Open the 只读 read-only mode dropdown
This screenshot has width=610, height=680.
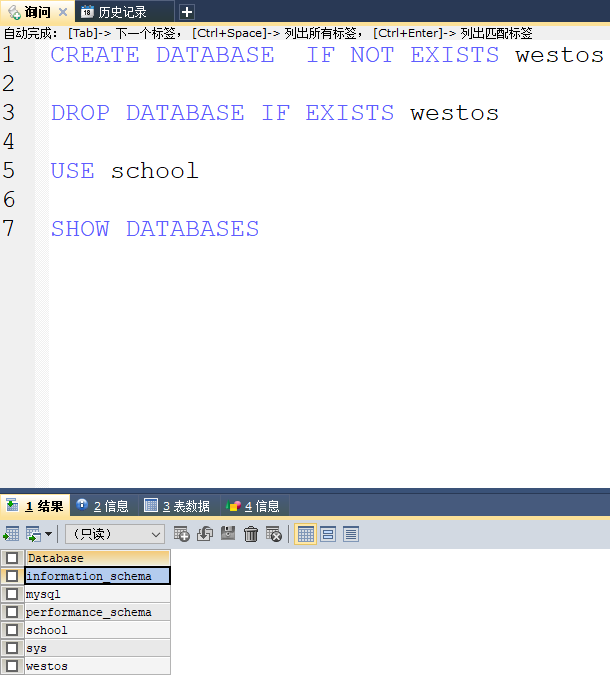tap(115, 534)
